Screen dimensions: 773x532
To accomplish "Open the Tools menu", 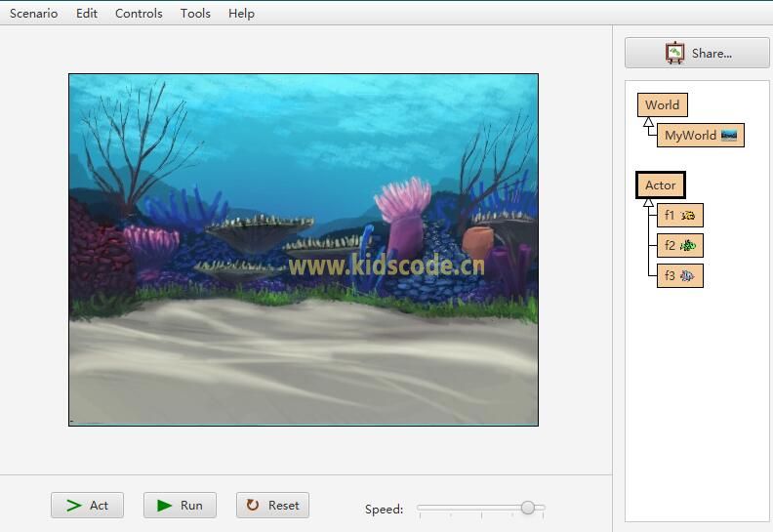I will (x=195, y=14).
